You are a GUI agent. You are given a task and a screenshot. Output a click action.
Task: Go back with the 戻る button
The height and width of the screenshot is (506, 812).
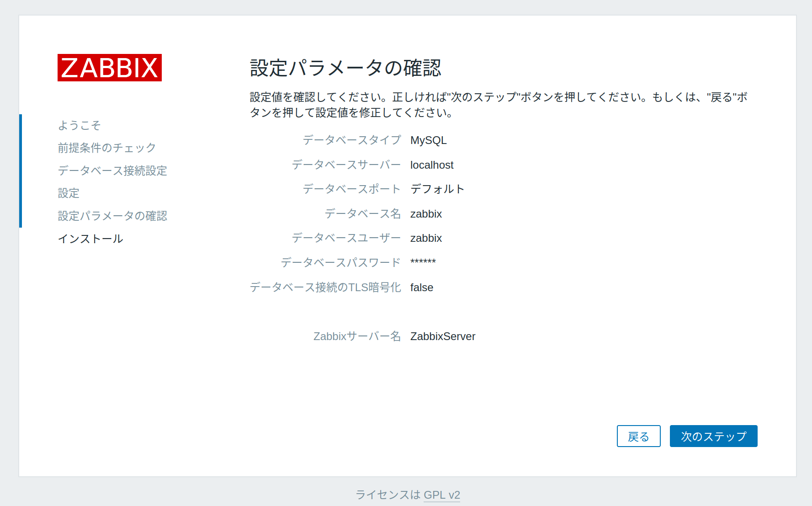tap(638, 436)
